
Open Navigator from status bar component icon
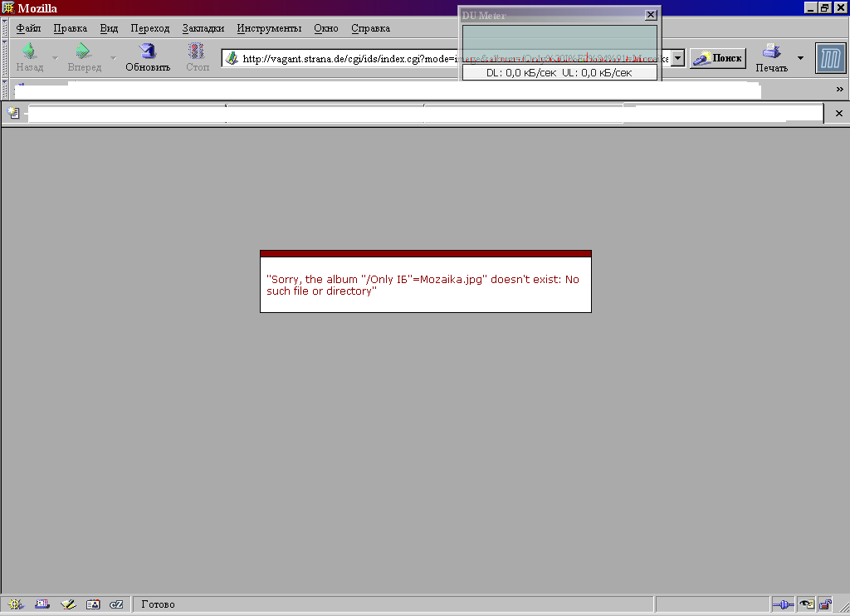[x=16, y=604]
